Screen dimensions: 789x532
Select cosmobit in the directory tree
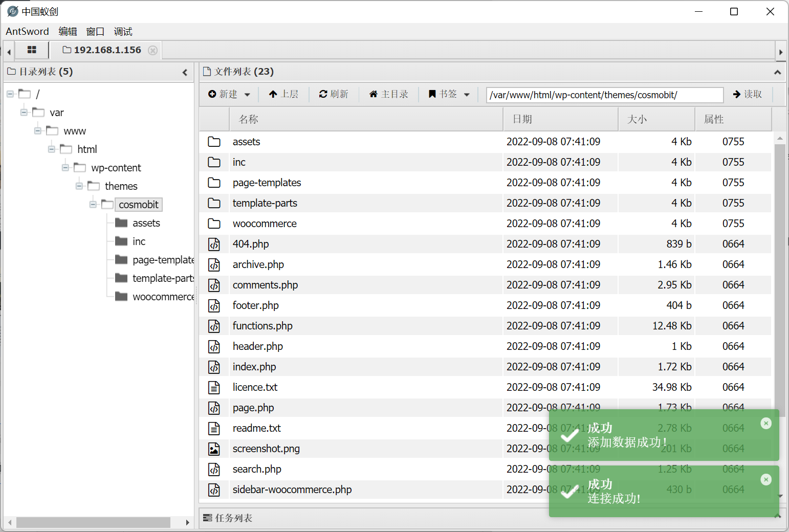point(139,205)
